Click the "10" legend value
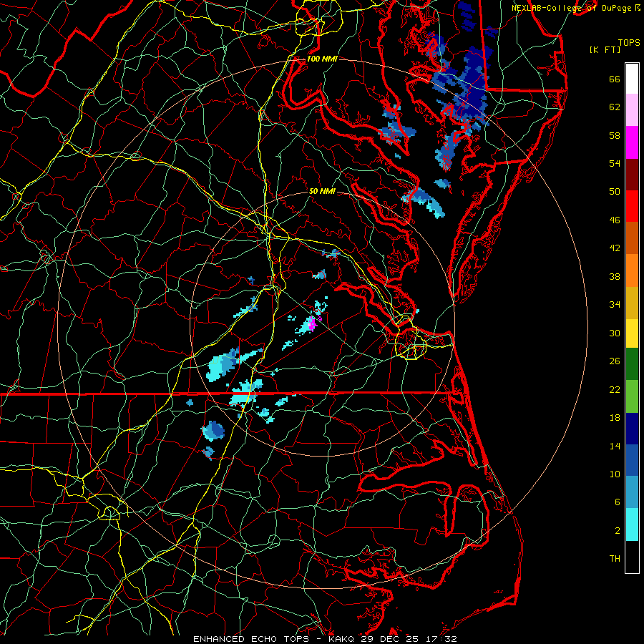Screen dimensions: 644x644 click(615, 474)
